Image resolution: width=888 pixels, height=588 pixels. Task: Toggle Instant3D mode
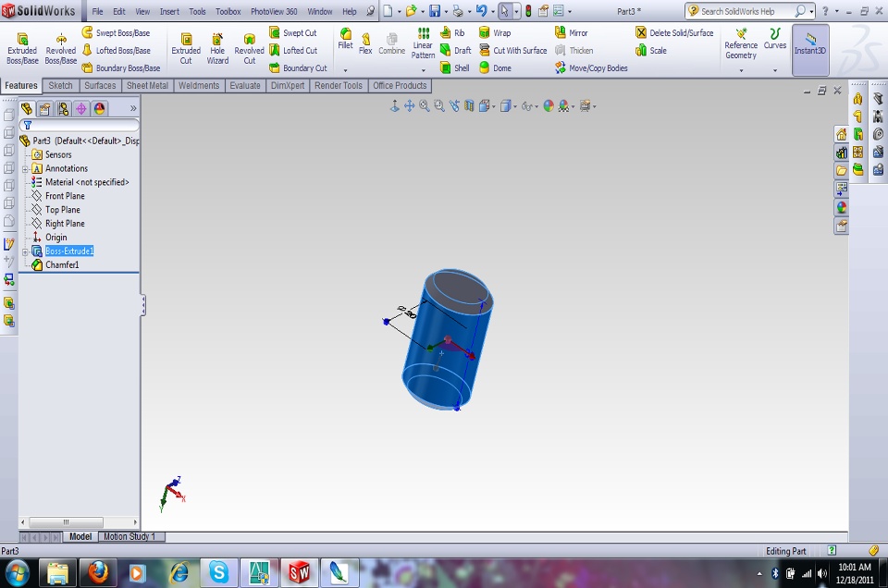pos(810,44)
